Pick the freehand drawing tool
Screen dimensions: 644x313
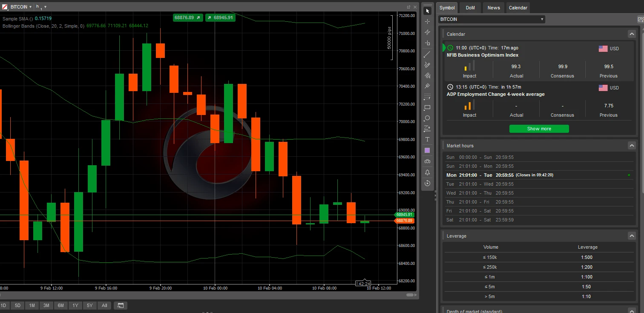click(427, 64)
